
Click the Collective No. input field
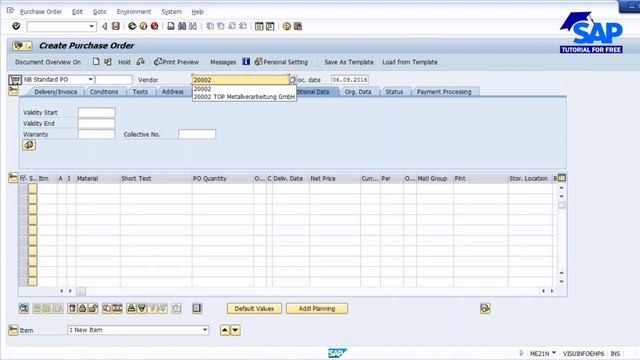coord(197,134)
